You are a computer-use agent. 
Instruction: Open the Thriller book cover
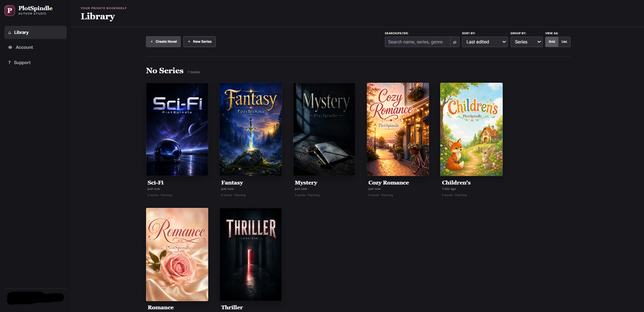click(x=251, y=254)
